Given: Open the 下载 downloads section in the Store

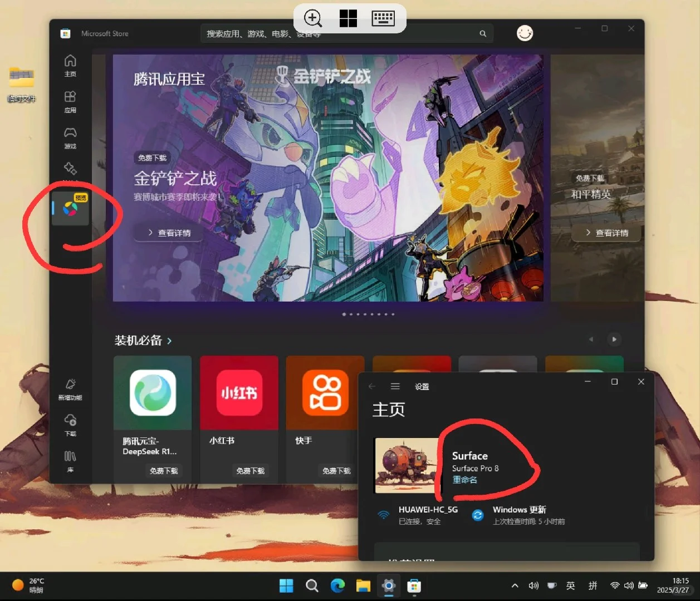Looking at the screenshot, I should click(x=70, y=425).
